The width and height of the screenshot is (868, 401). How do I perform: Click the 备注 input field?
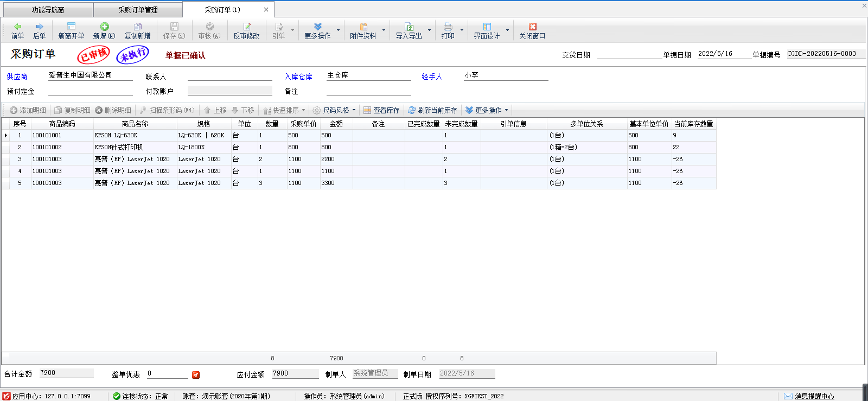(x=369, y=91)
